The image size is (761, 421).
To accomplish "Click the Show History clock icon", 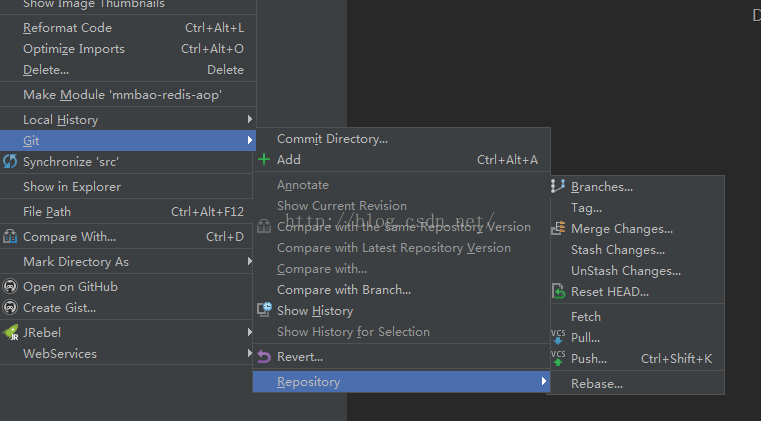I will click(264, 311).
